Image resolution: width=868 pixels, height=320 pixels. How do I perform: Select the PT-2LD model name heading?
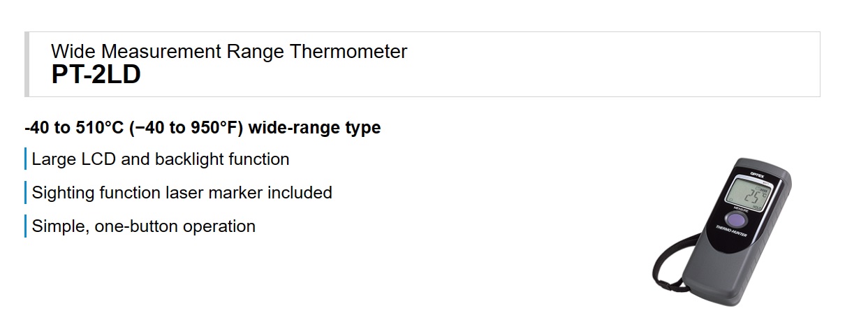pyautogui.click(x=96, y=75)
